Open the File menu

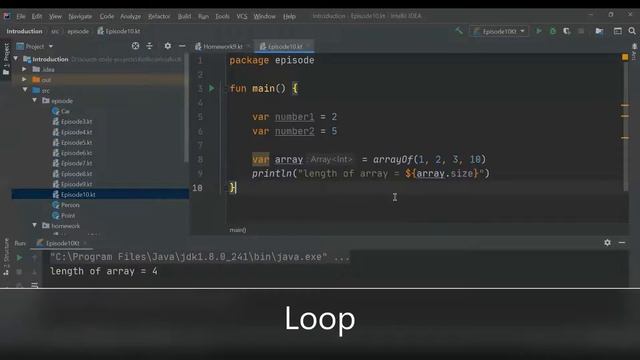20,16
